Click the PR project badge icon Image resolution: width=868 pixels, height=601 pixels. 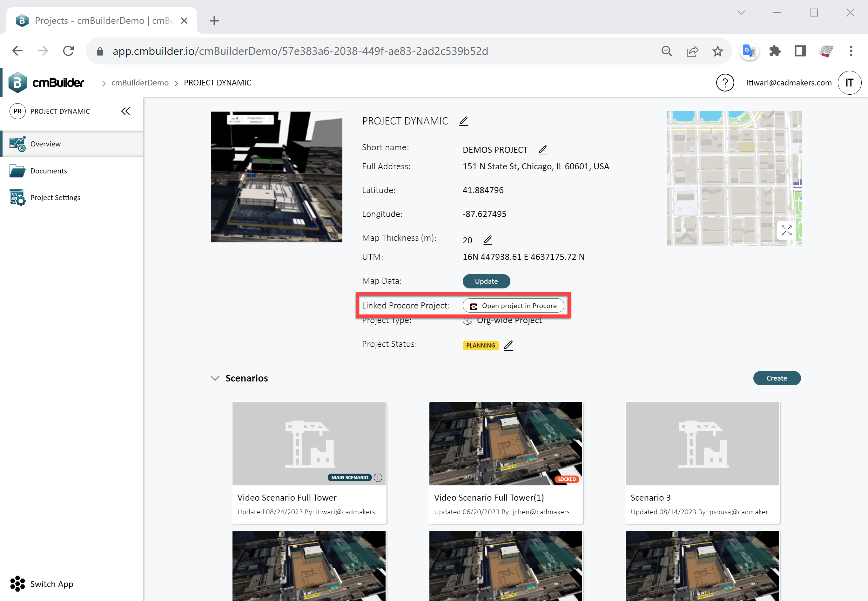[17, 111]
